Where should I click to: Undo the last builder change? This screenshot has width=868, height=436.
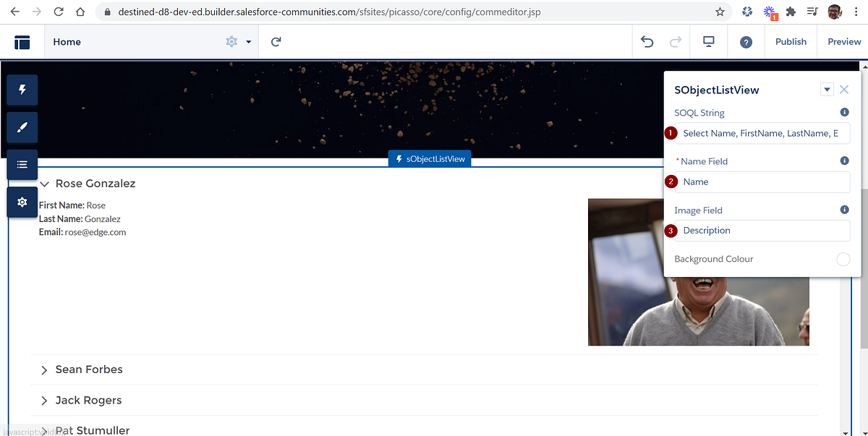(647, 42)
